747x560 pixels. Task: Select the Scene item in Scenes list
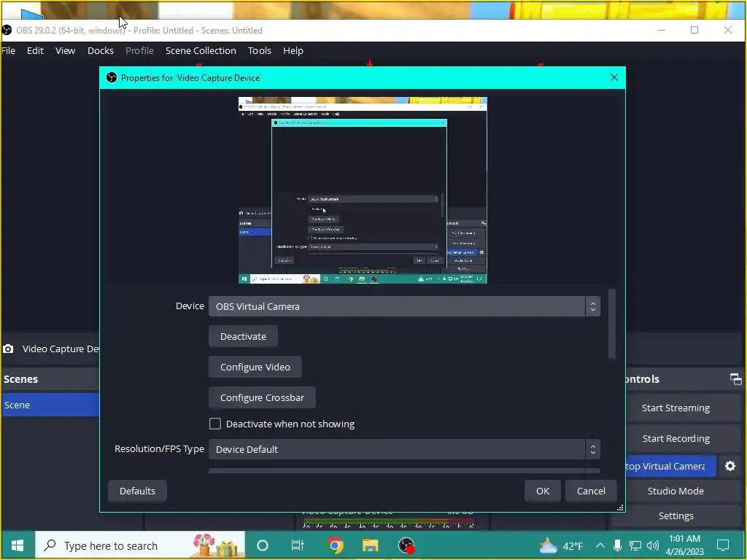50,405
